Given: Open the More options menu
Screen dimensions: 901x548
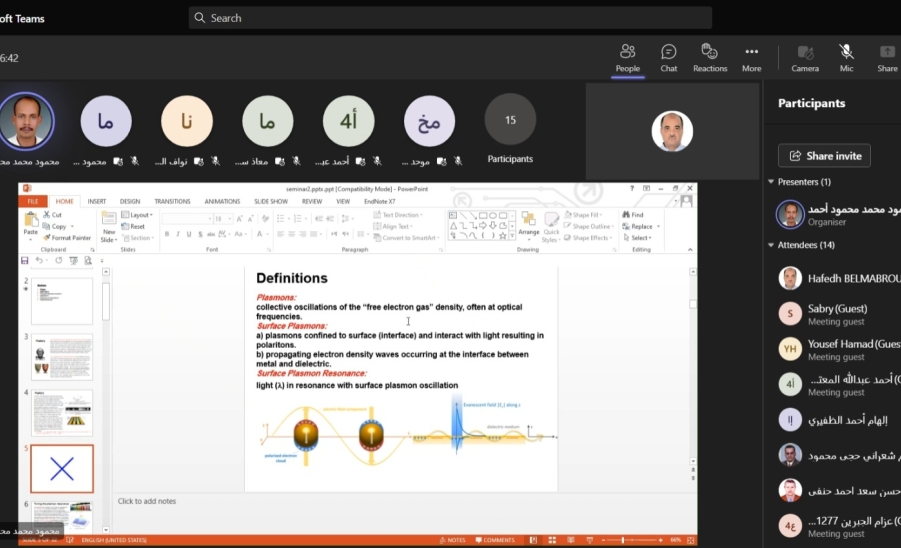Looking at the screenshot, I should (x=752, y=59).
